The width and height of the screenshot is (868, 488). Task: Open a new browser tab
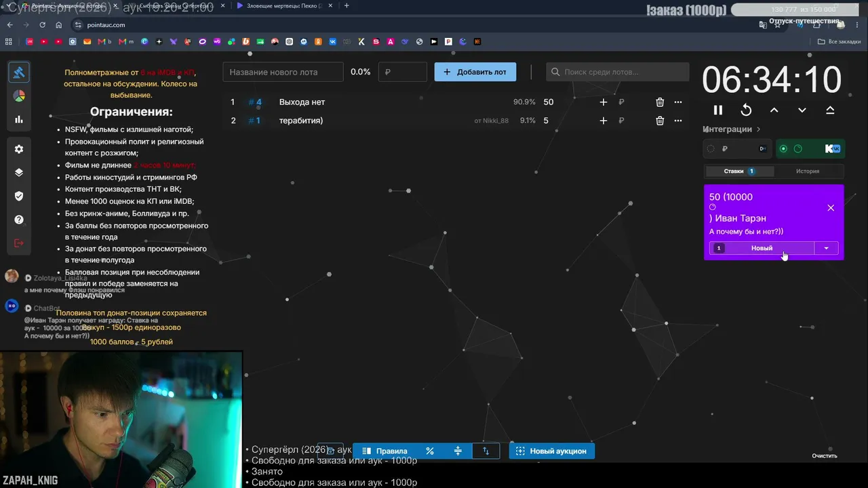[347, 5]
